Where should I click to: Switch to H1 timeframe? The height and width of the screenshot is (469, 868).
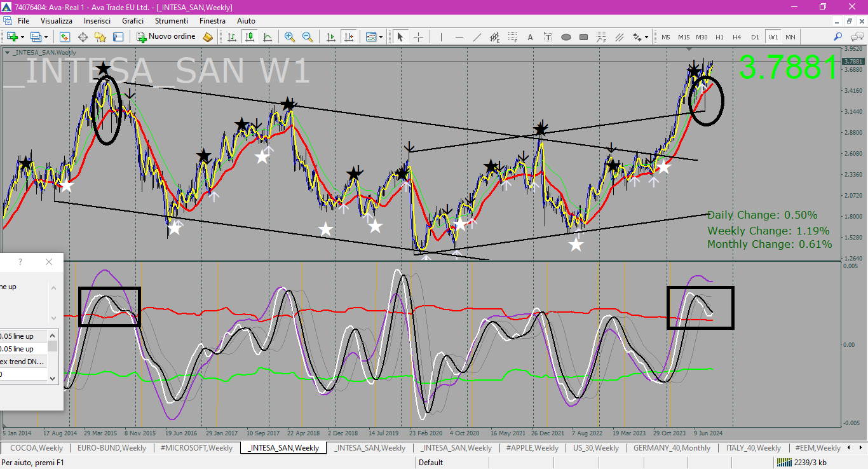click(719, 37)
